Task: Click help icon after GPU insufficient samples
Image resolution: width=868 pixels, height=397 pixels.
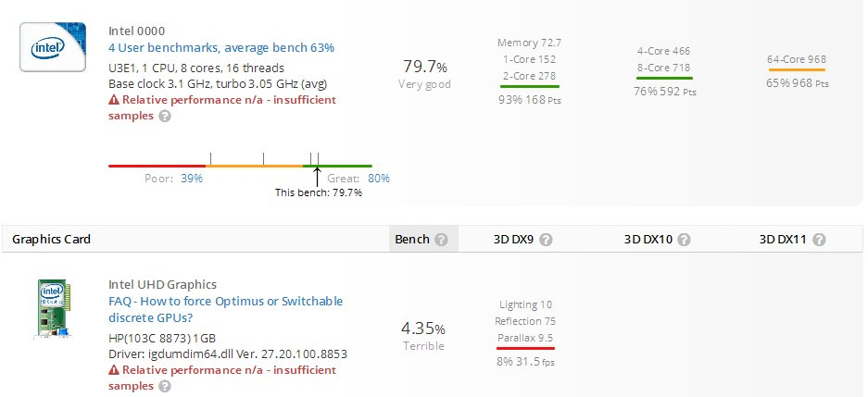Action: (x=165, y=386)
